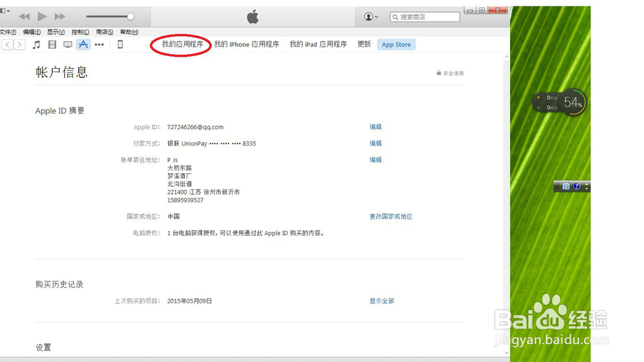The image size is (644, 362).
Task: Open the account user icon dropdown
Action: pyautogui.click(x=371, y=17)
